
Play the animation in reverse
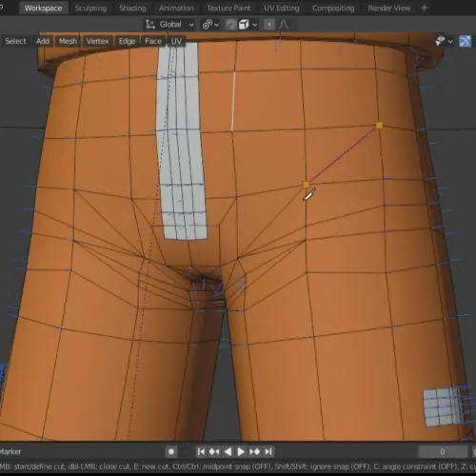tap(228, 451)
